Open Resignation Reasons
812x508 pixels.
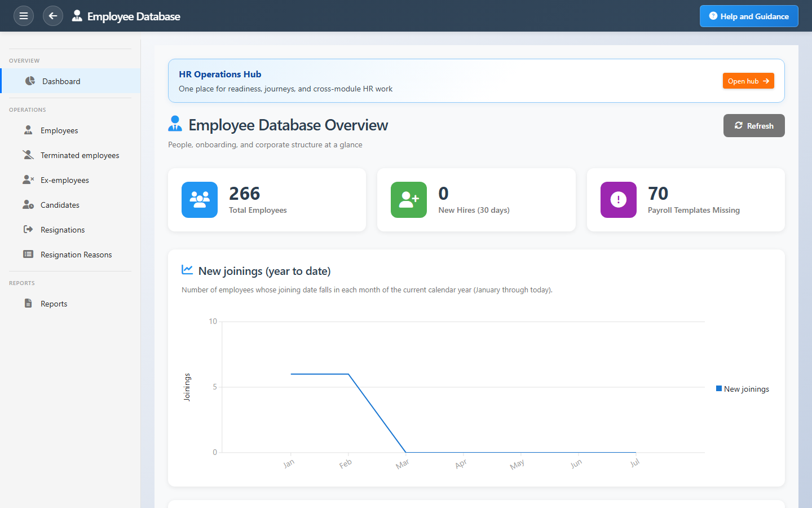pyautogui.click(x=71, y=255)
